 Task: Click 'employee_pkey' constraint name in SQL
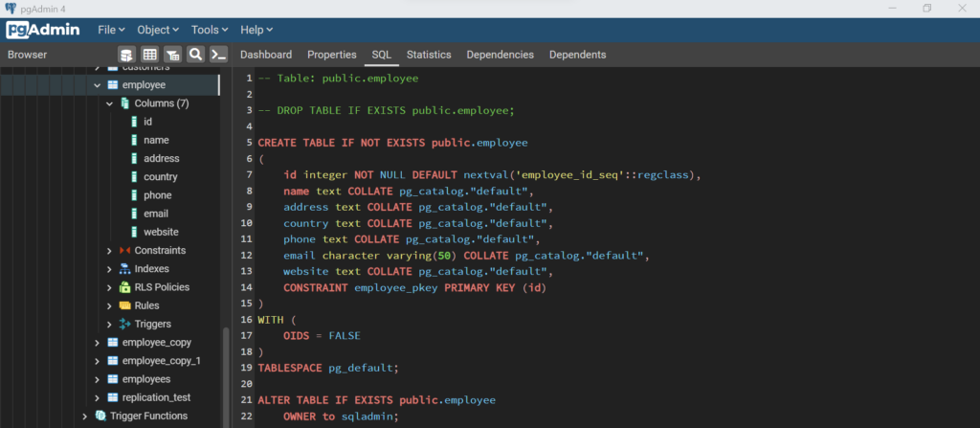[395, 288]
